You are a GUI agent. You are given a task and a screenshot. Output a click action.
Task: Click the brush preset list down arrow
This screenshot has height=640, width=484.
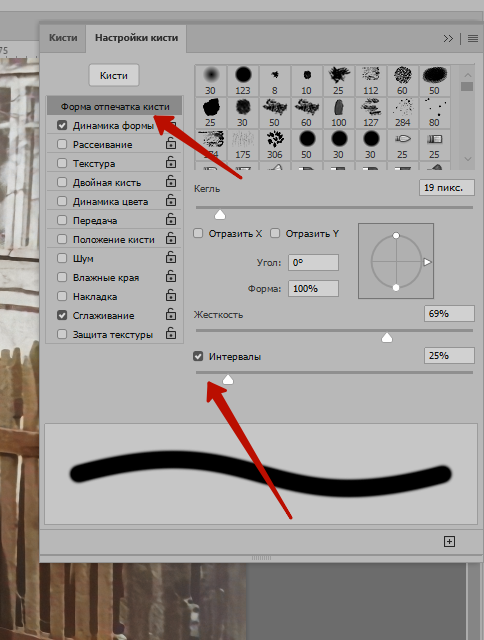click(x=468, y=159)
